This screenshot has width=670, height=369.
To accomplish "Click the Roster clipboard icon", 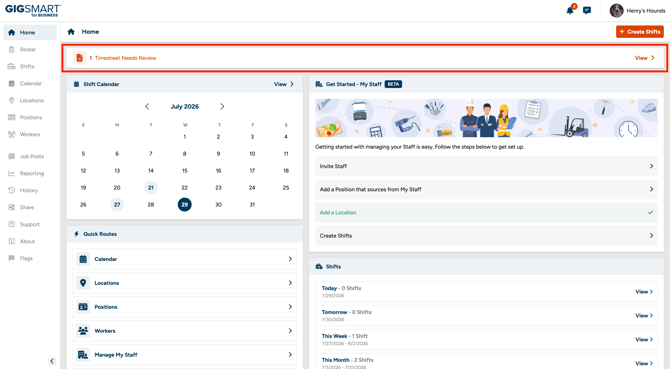I will (12, 50).
